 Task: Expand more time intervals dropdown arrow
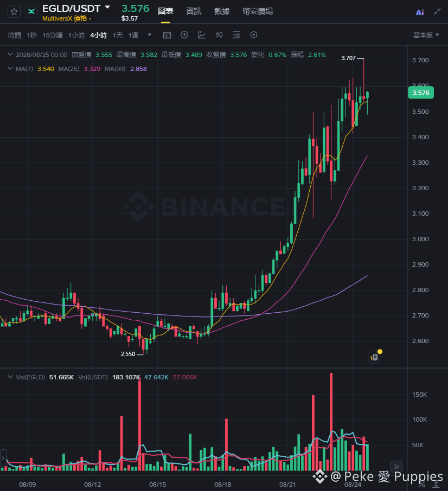(x=150, y=35)
